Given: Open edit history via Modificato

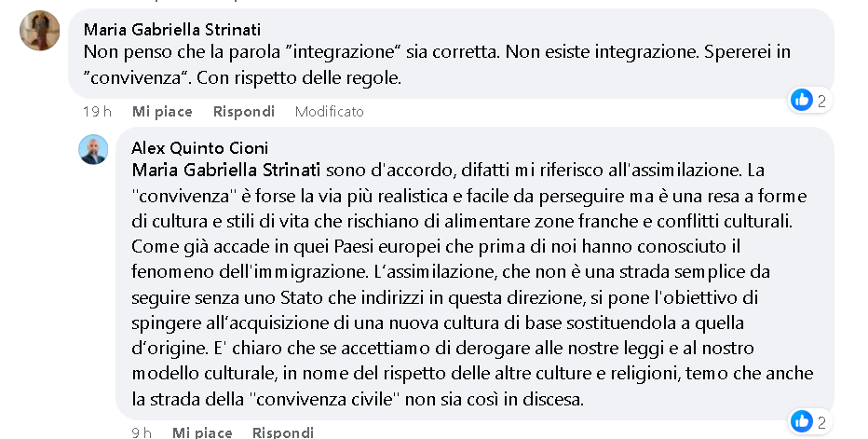Looking at the screenshot, I should pyautogui.click(x=330, y=112).
